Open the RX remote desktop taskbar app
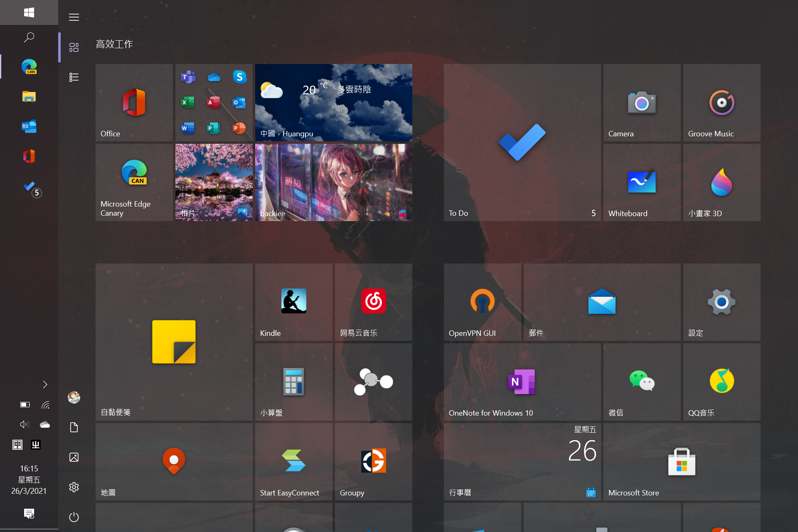The height and width of the screenshot is (532, 798). point(29,126)
